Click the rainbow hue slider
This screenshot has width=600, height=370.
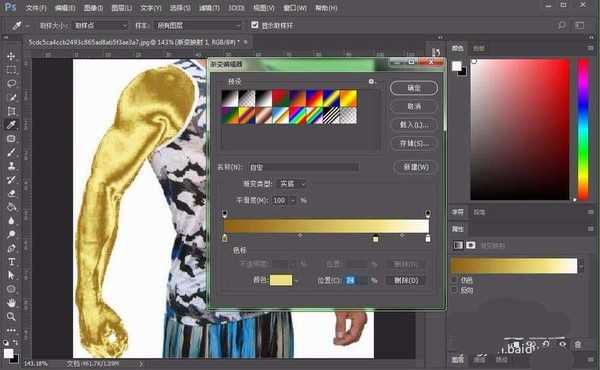[583, 129]
